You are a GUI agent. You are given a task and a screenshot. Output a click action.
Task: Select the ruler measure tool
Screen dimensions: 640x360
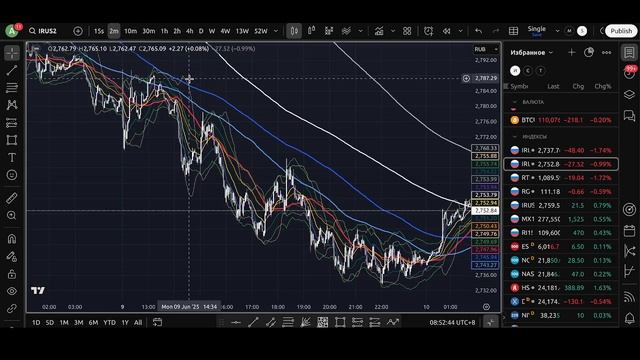point(12,198)
